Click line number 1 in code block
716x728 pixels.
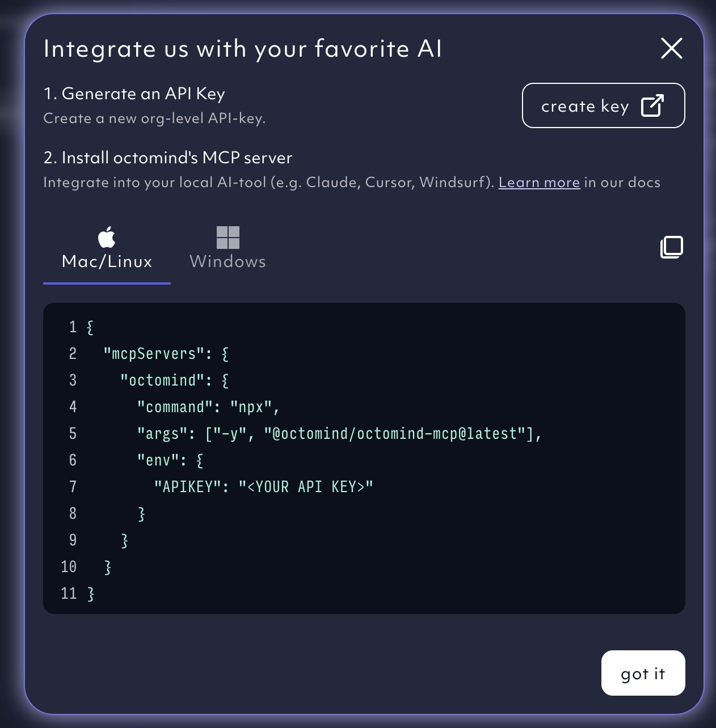73,327
